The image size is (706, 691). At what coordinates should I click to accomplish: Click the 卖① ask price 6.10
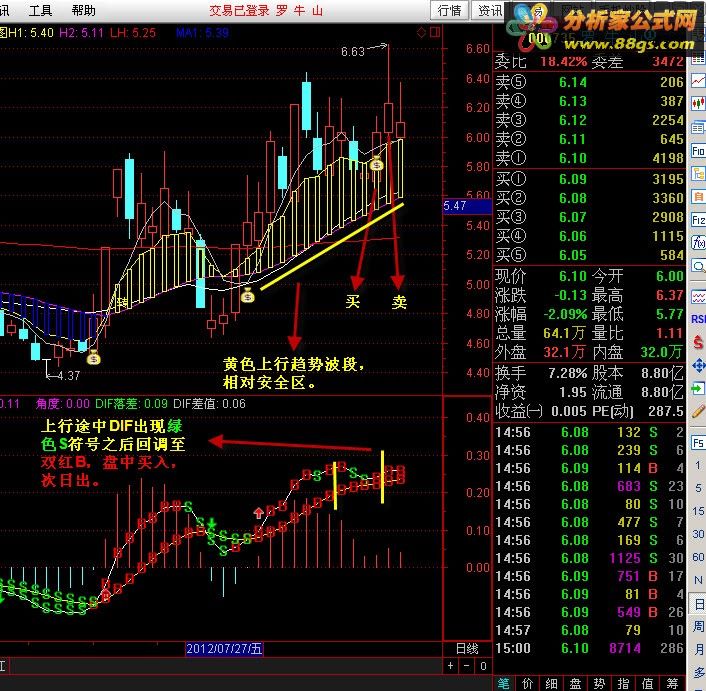(x=573, y=158)
